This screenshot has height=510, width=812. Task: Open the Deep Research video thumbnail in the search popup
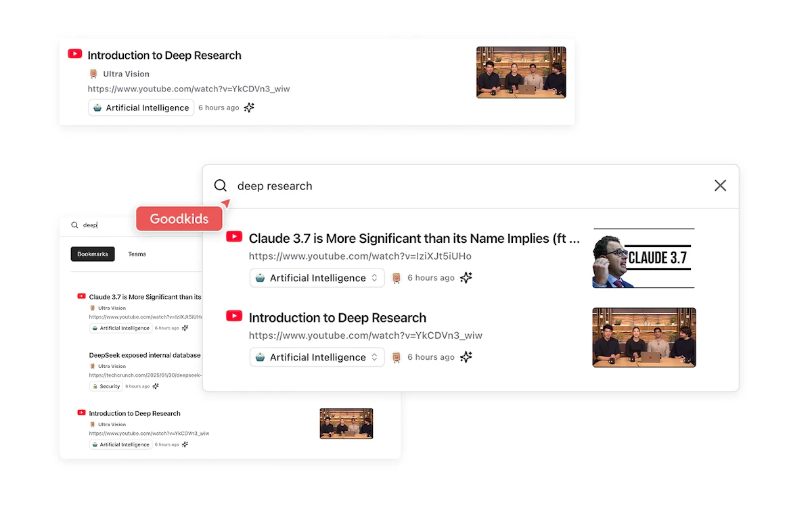[x=644, y=338]
